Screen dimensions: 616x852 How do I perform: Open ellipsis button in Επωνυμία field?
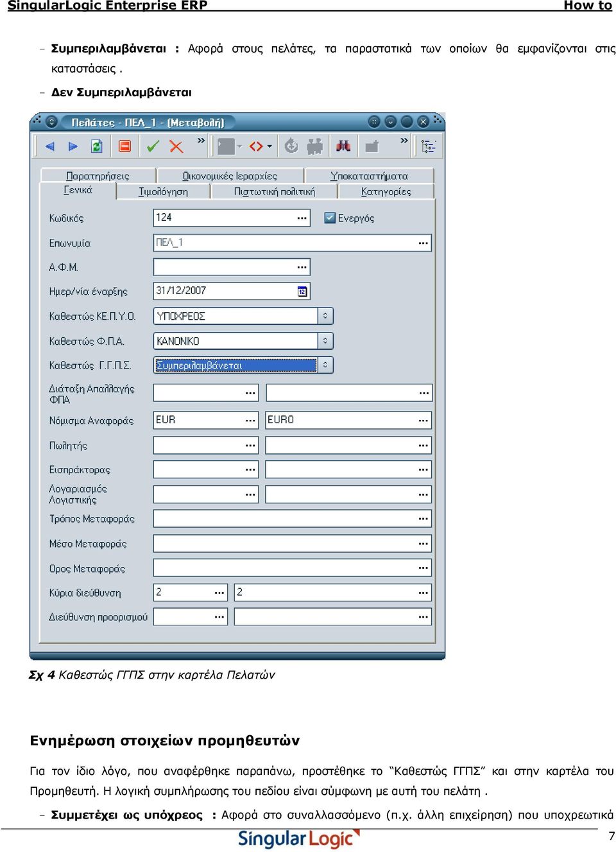[x=424, y=243]
